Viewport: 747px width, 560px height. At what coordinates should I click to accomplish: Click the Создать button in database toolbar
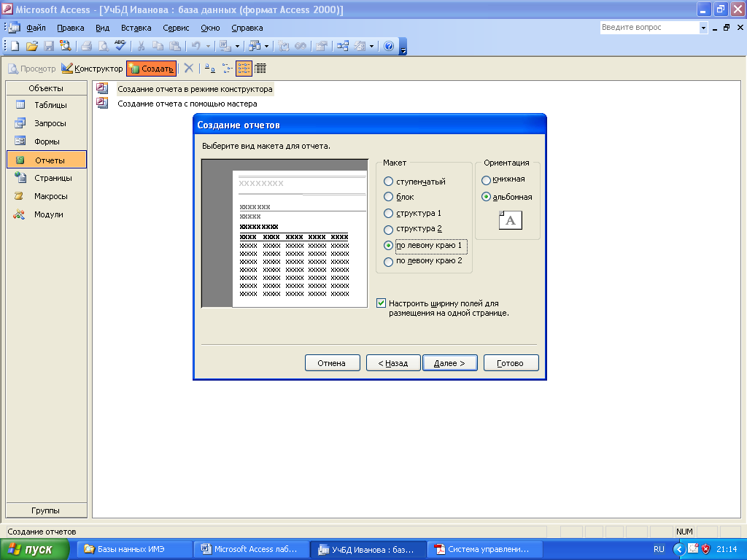(151, 69)
